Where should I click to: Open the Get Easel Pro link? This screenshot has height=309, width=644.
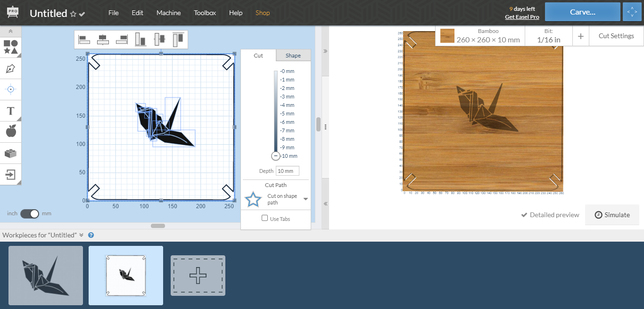coord(522,16)
